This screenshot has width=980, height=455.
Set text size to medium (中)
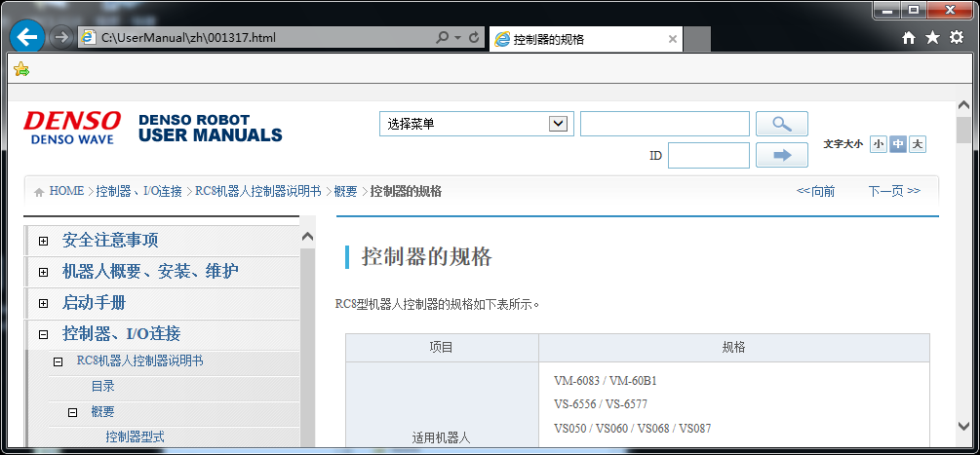pyautogui.click(x=897, y=144)
